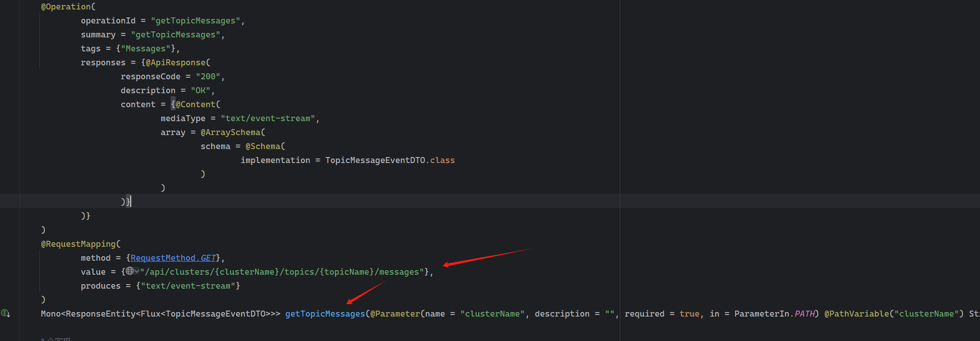Click the @ArraySchema annotation
980x341 pixels.
tap(231, 132)
